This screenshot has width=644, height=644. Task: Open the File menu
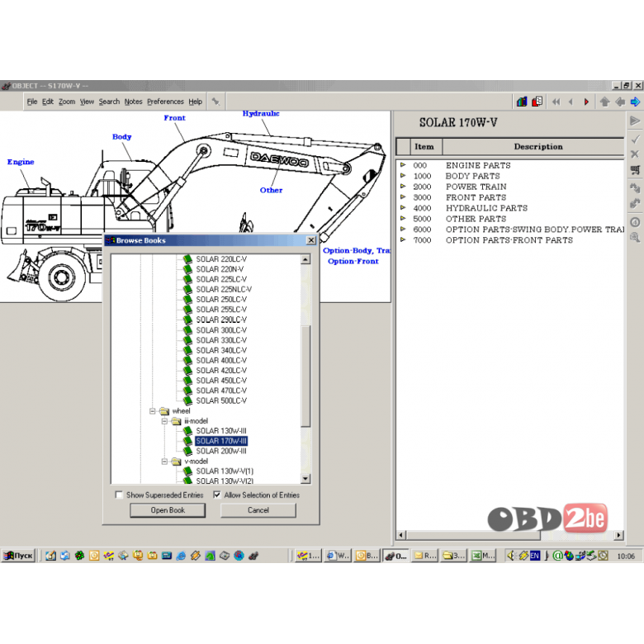(x=32, y=102)
